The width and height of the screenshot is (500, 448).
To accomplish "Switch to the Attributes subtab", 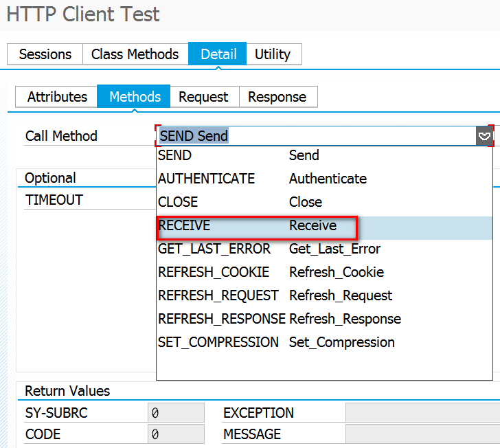I will 57,97.
